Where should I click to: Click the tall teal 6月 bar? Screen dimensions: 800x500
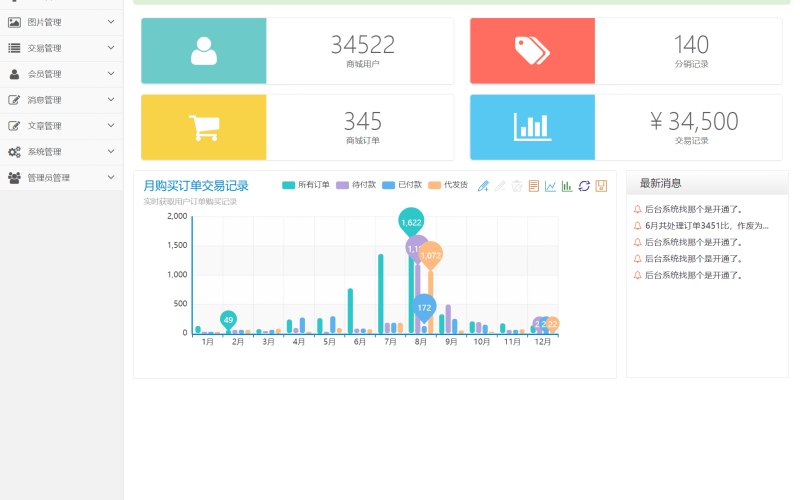[350, 311]
